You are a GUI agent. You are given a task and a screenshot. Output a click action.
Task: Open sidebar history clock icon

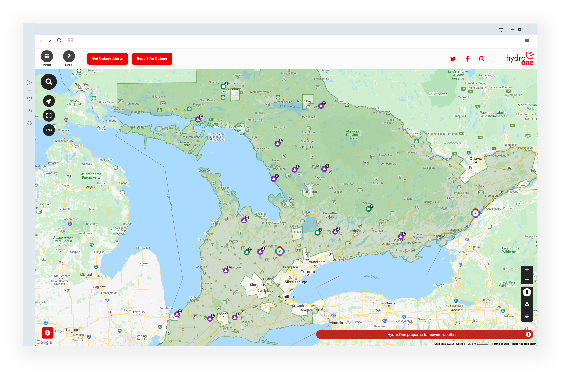(x=29, y=111)
